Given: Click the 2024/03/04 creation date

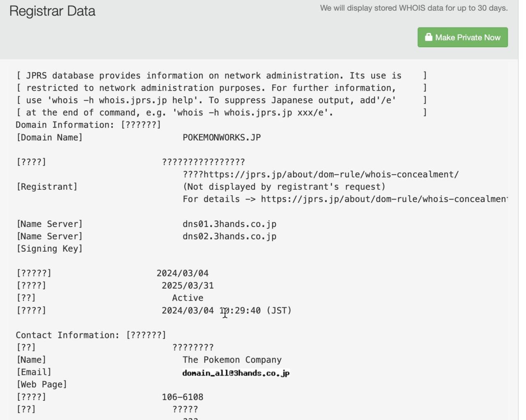Looking at the screenshot, I should pos(182,273).
